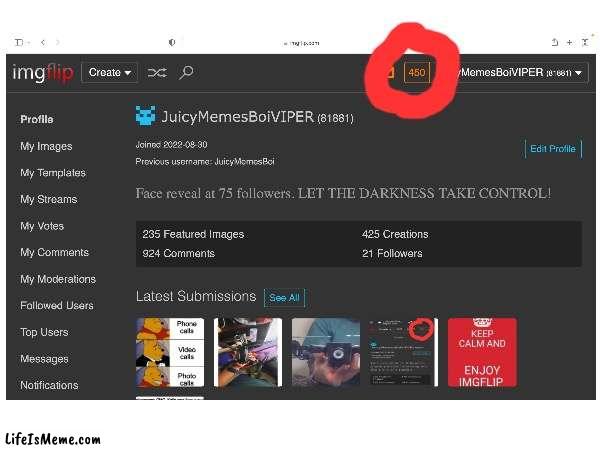Open the MemesBoiVIPER user account dropdown
The image size is (600, 450).
522,73
